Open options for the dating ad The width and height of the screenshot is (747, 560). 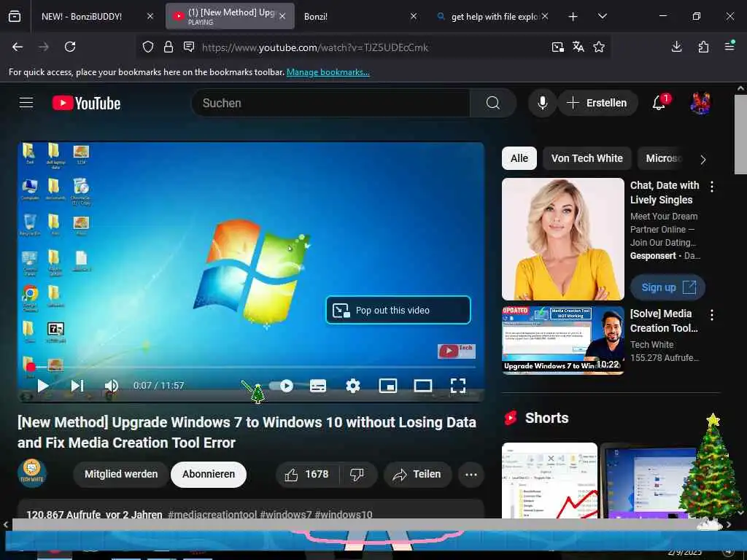pos(712,187)
